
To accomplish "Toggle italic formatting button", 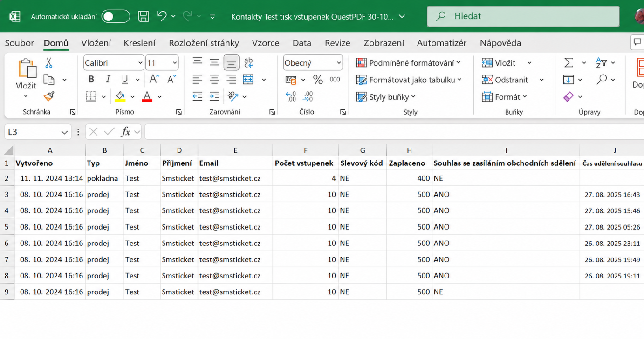I will [108, 80].
